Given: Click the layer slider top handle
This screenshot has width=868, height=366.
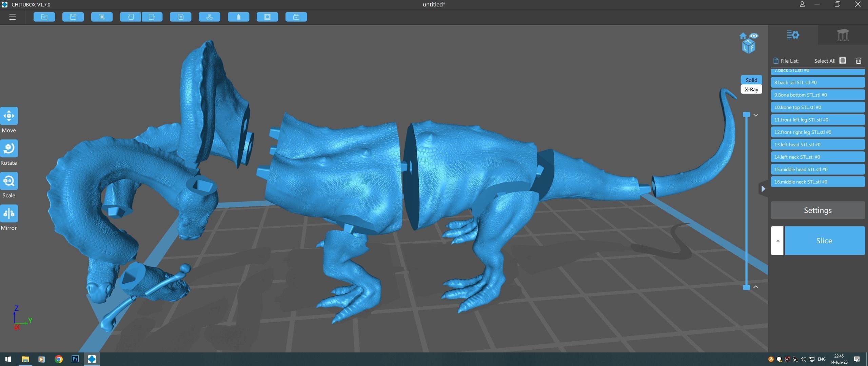Looking at the screenshot, I should 746,115.
